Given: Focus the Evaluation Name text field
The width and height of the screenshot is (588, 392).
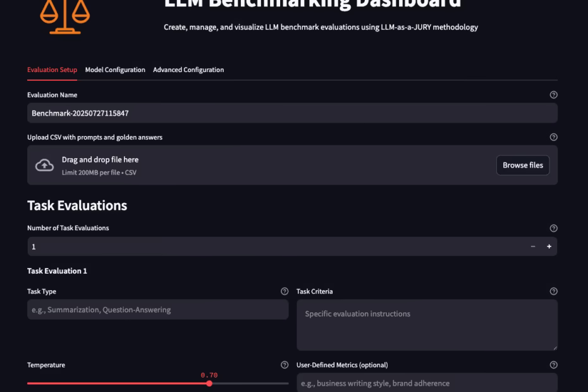Looking at the screenshot, I should pos(291,113).
